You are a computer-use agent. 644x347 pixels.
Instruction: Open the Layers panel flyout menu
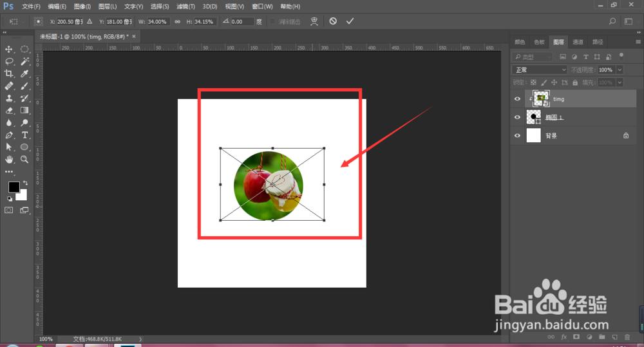(x=638, y=42)
